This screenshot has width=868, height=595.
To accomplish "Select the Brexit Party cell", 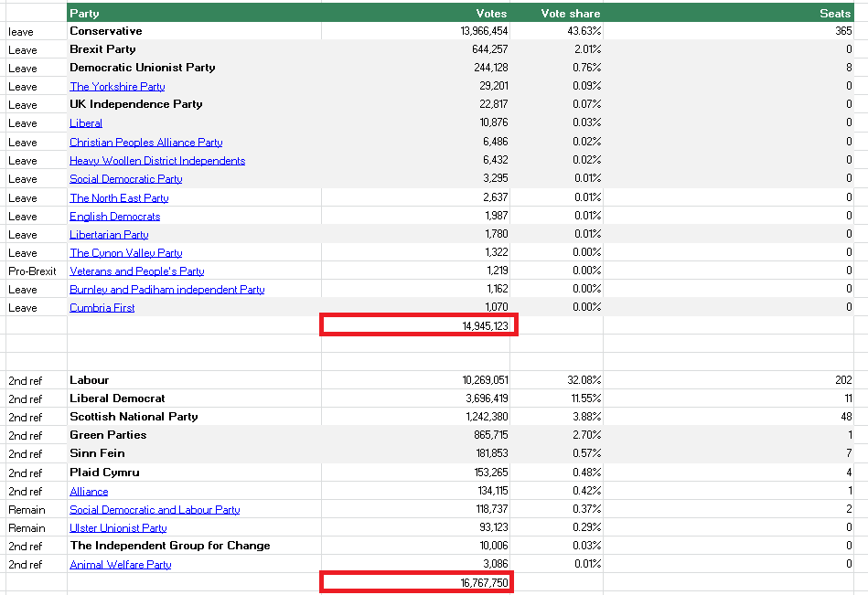I will pyautogui.click(x=194, y=49).
